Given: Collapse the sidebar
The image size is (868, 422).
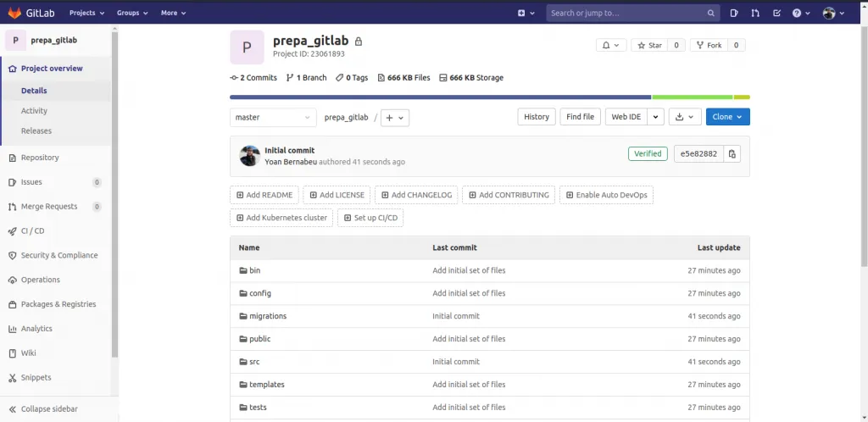Looking at the screenshot, I should click(x=48, y=408).
